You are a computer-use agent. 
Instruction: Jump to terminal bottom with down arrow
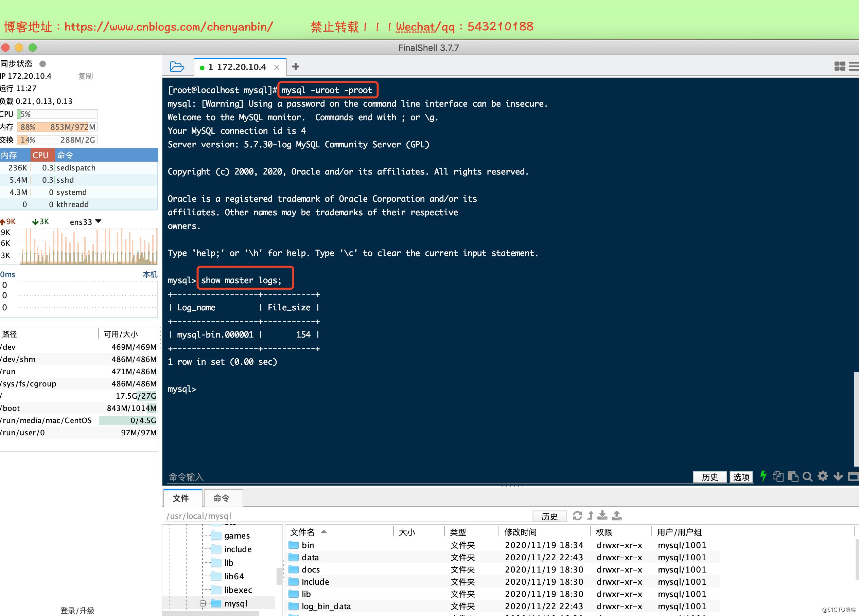click(x=838, y=476)
